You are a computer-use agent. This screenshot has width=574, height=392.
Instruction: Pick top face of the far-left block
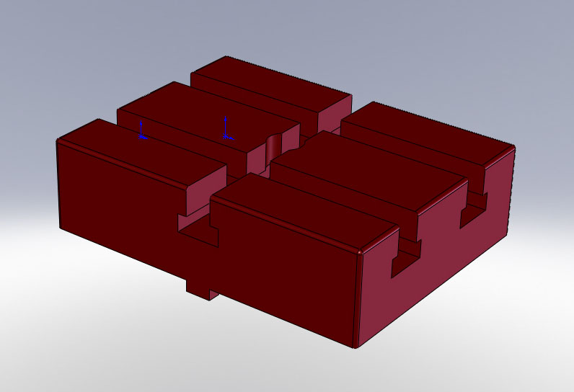[137, 151]
